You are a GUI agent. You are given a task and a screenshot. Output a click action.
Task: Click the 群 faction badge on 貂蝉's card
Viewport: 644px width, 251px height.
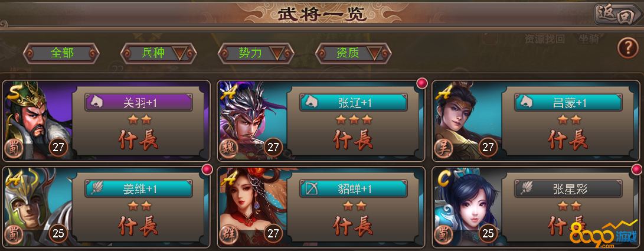[x=230, y=235]
